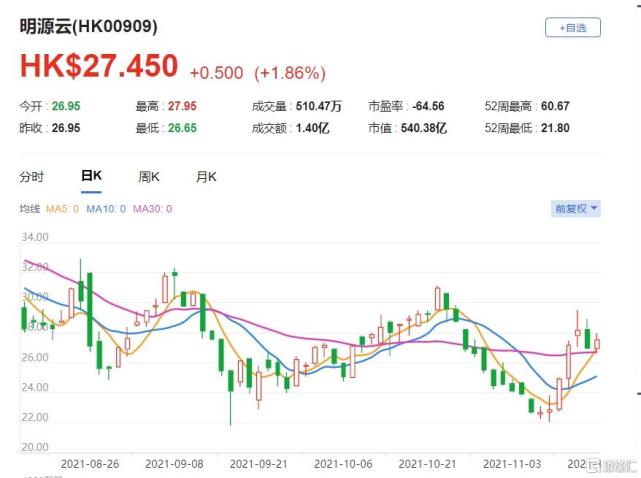Click the price change +0.500

click(216, 73)
